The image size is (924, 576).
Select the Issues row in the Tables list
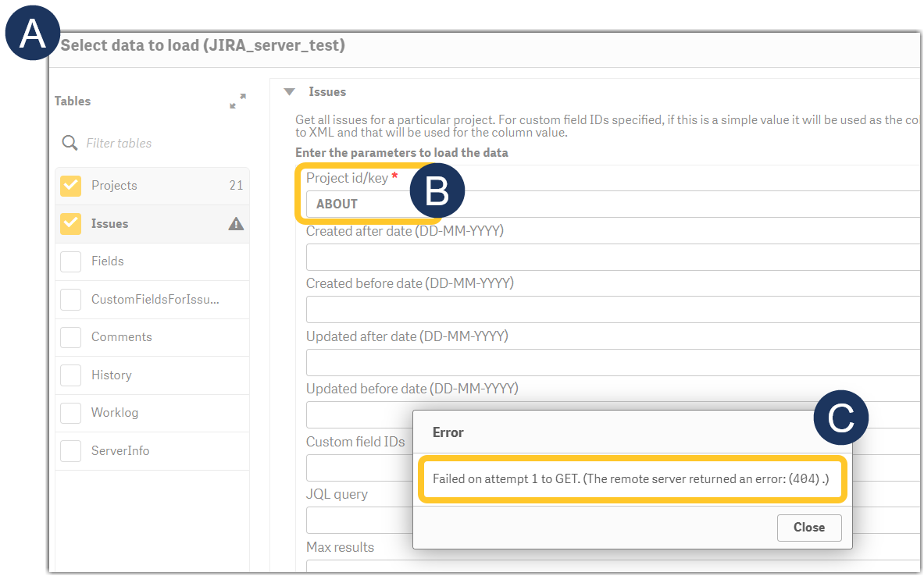pos(125,223)
